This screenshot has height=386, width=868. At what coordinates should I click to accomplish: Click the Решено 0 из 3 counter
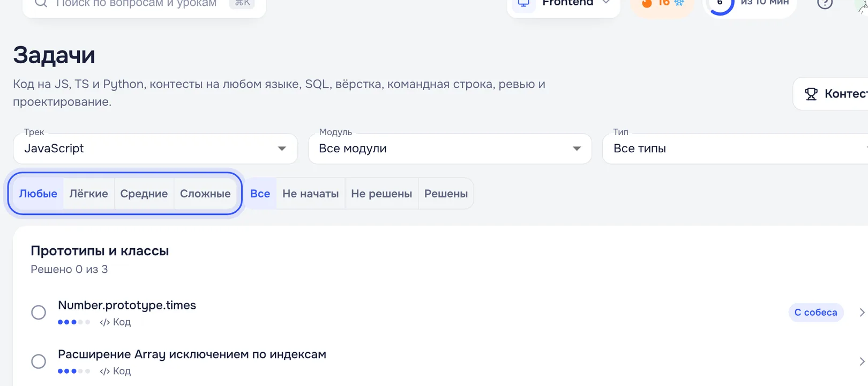(69, 269)
